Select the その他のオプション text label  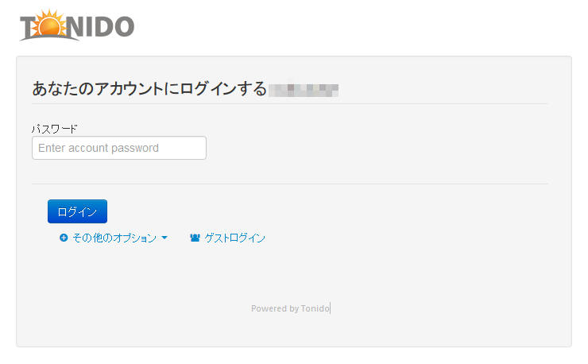(x=114, y=238)
